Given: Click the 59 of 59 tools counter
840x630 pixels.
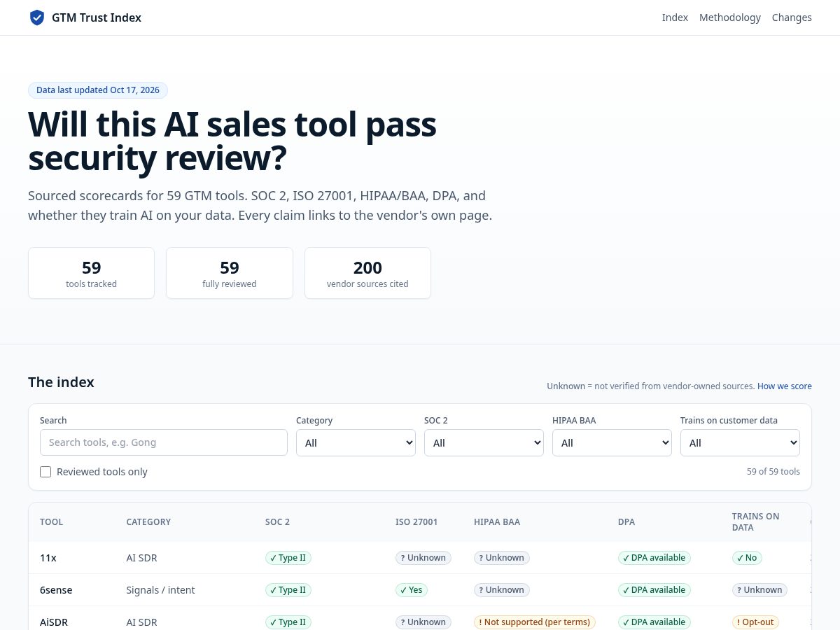Looking at the screenshot, I should click(773, 472).
